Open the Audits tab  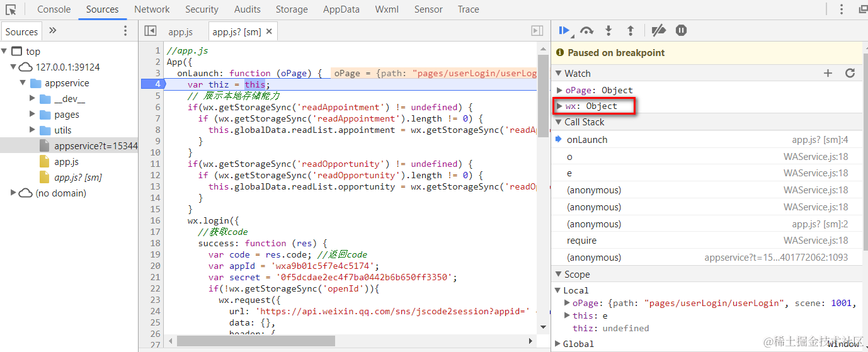click(x=247, y=9)
